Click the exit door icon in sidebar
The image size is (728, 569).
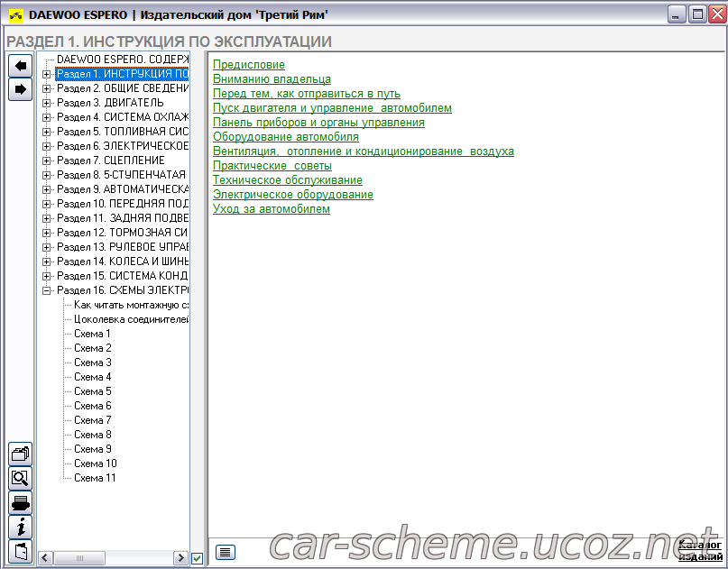pyautogui.click(x=21, y=551)
